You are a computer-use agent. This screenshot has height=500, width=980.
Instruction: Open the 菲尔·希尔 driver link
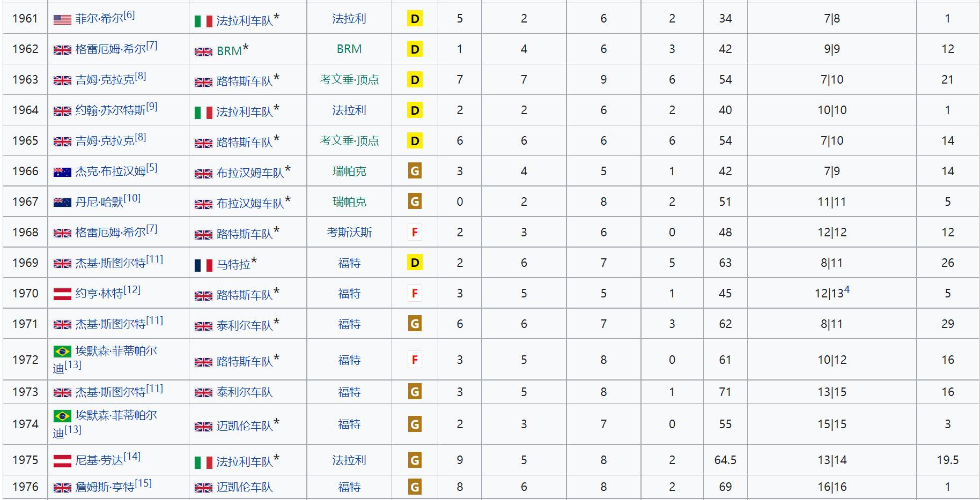click(99, 19)
